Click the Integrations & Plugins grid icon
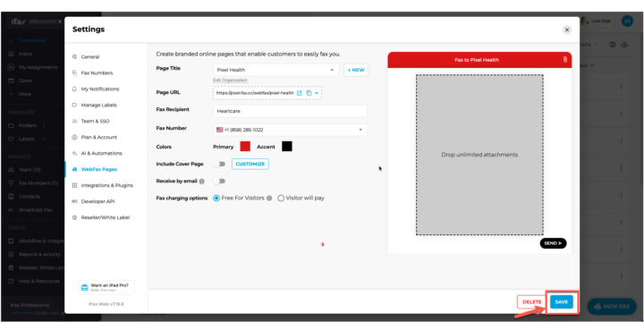The width and height of the screenshot is (644, 330). [74, 185]
